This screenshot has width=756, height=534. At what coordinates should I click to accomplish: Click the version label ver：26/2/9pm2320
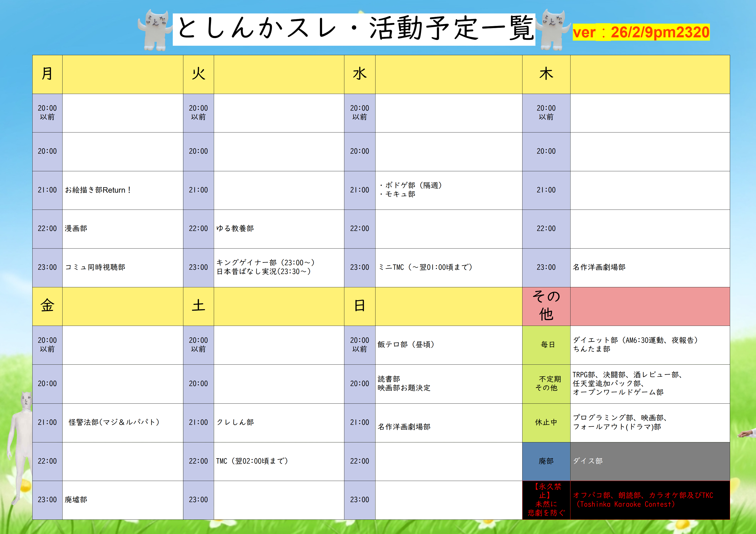coord(641,32)
